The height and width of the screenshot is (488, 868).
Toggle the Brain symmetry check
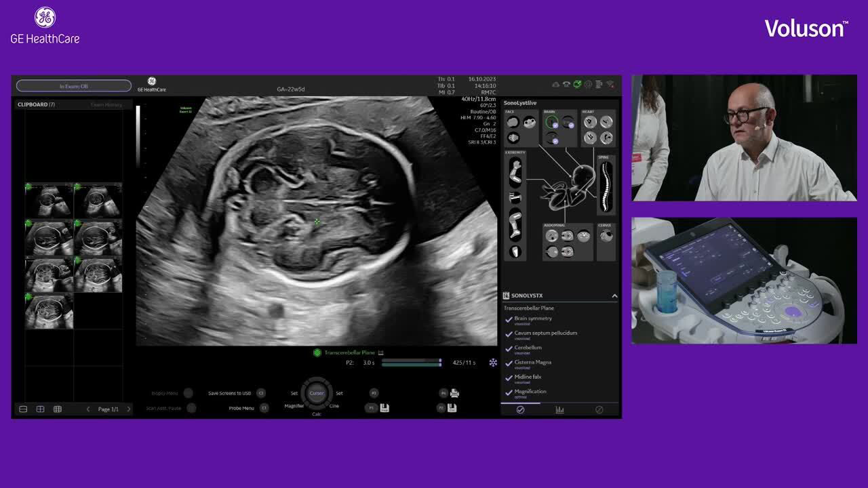pos(509,319)
